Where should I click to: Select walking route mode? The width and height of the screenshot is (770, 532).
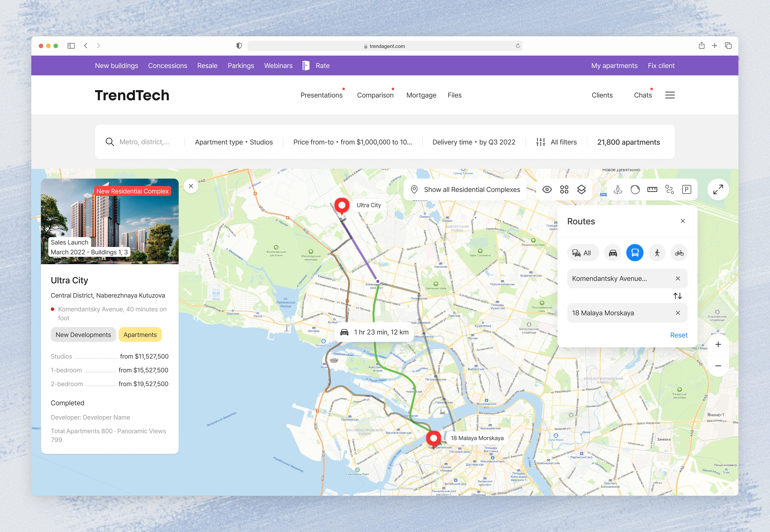point(657,253)
